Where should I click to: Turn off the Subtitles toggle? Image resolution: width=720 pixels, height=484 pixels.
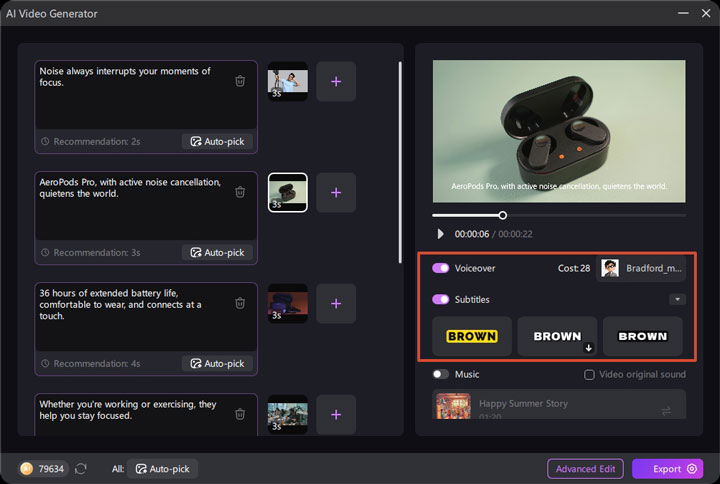point(440,299)
